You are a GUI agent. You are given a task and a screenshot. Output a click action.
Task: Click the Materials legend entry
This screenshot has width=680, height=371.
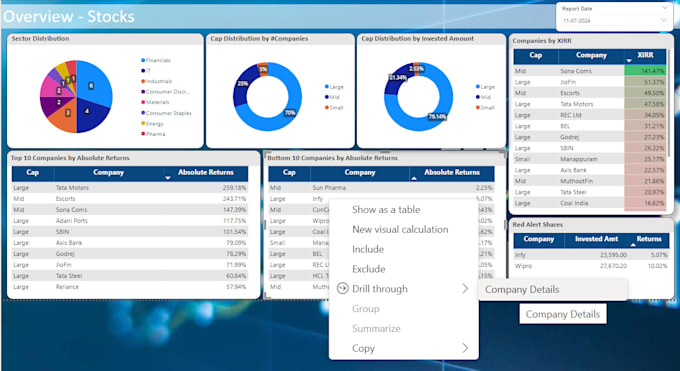155,102
